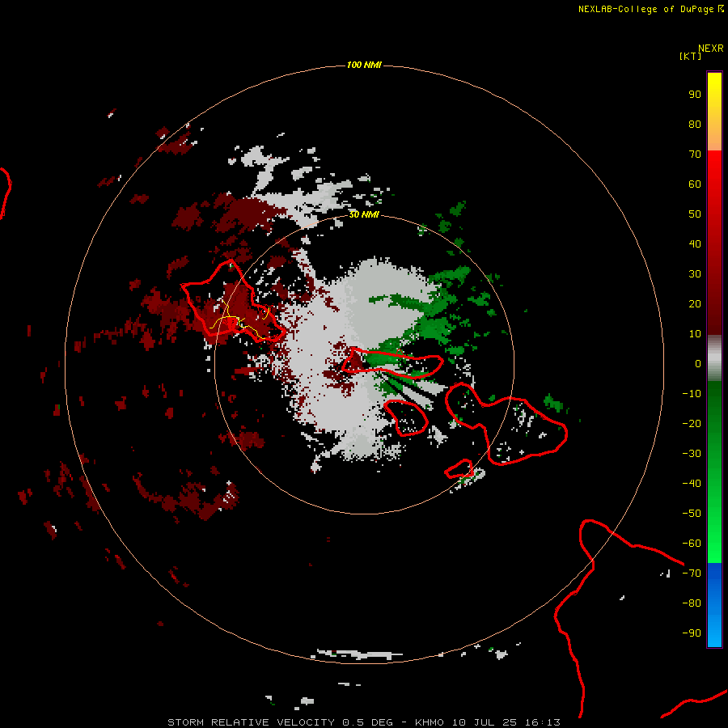Image resolution: width=728 pixels, height=728 pixels.
Task: Click the -80 knot scale label
Action: click(692, 603)
